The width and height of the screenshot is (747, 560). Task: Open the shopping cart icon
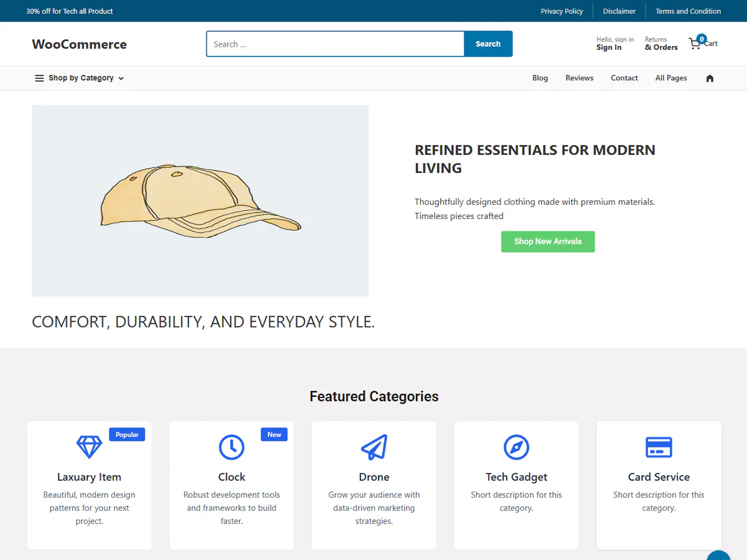(x=694, y=44)
